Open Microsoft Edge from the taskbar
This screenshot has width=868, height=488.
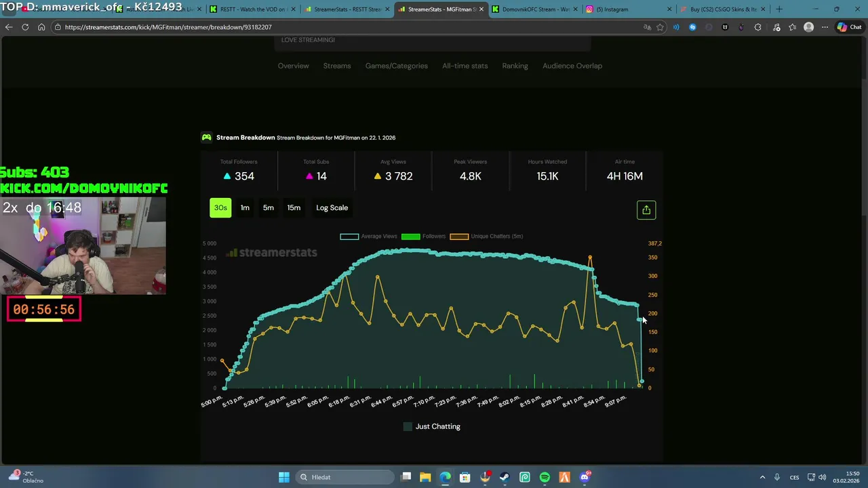[445, 477]
